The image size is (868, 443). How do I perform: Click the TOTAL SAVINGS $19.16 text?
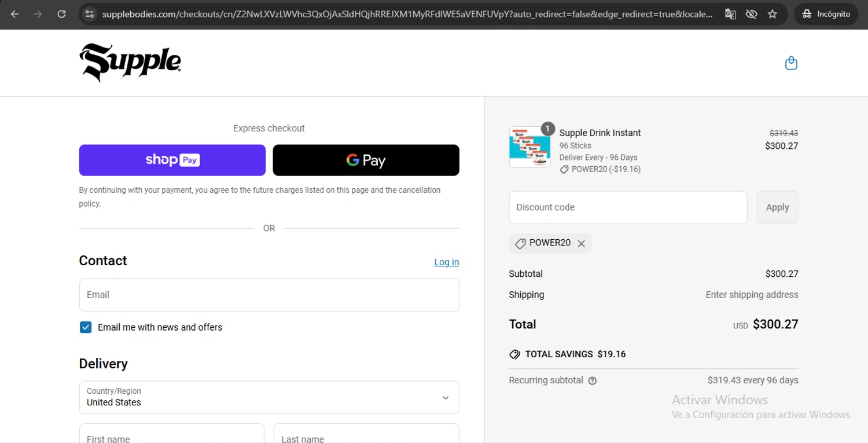pos(575,354)
